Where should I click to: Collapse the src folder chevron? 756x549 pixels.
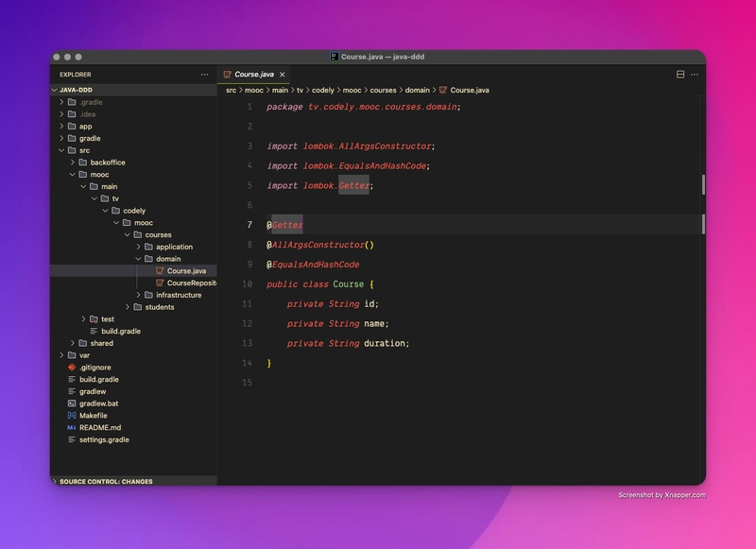point(61,150)
